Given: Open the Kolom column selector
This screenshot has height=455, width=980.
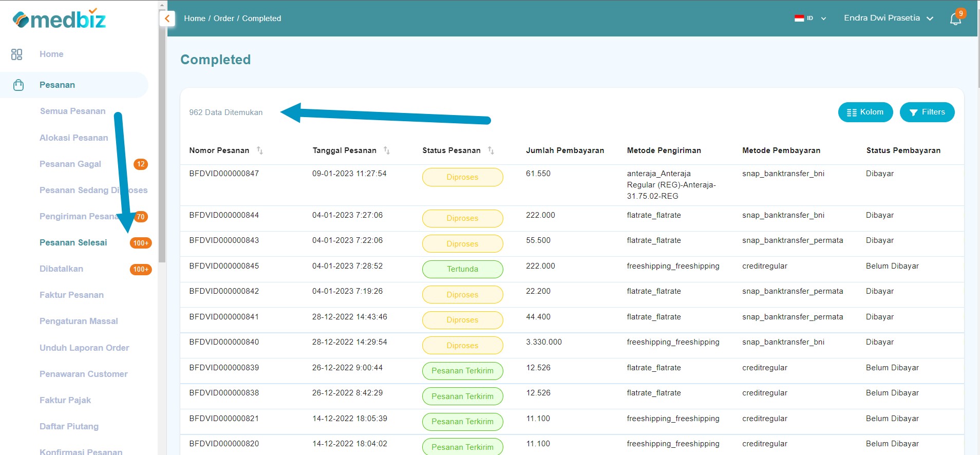Looking at the screenshot, I should [x=865, y=112].
